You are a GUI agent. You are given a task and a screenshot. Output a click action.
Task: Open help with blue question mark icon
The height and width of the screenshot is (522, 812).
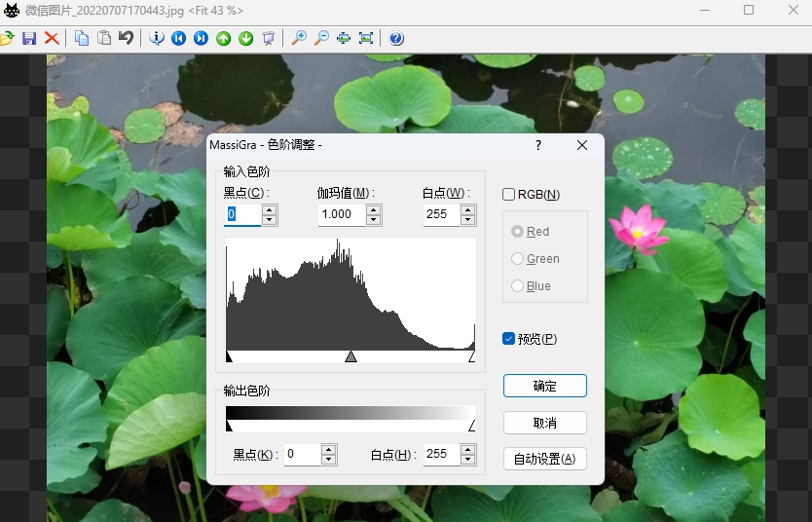pos(396,38)
